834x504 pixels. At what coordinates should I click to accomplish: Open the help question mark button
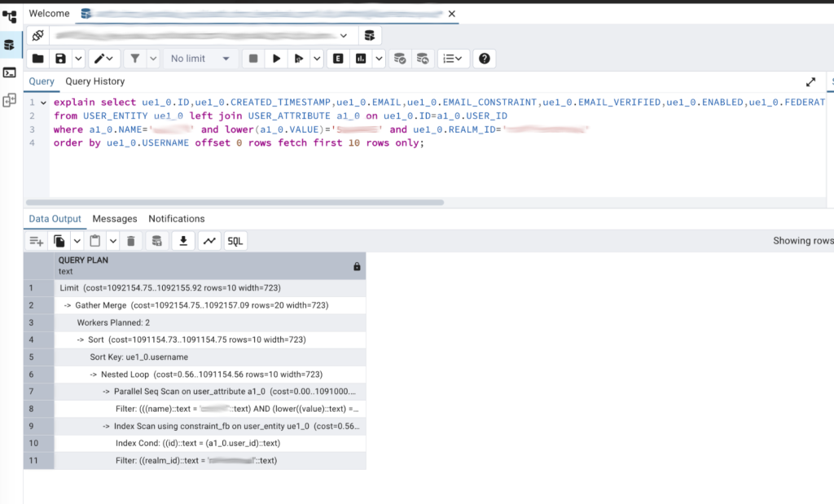click(484, 59)
